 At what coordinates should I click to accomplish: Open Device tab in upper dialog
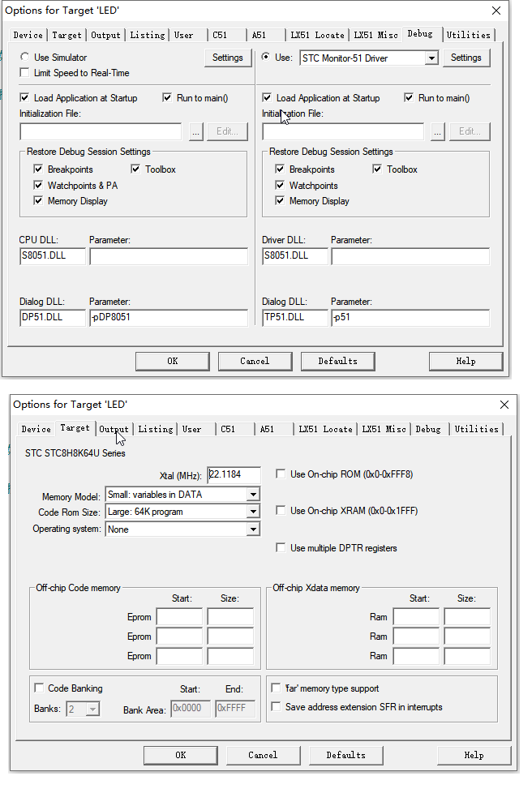pos(28,35)
